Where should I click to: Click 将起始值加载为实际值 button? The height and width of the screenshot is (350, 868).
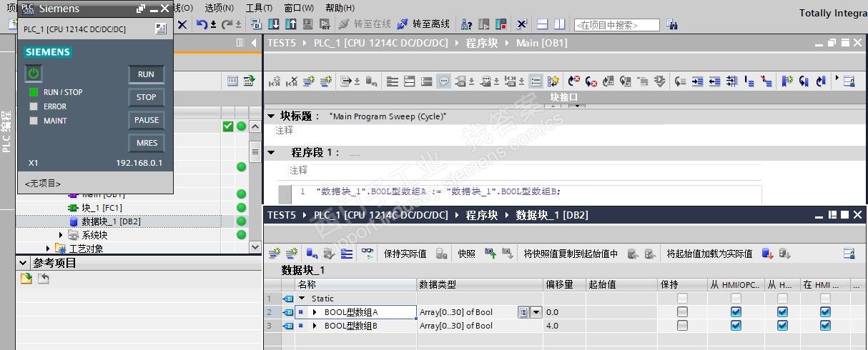[x=709, y=254]
